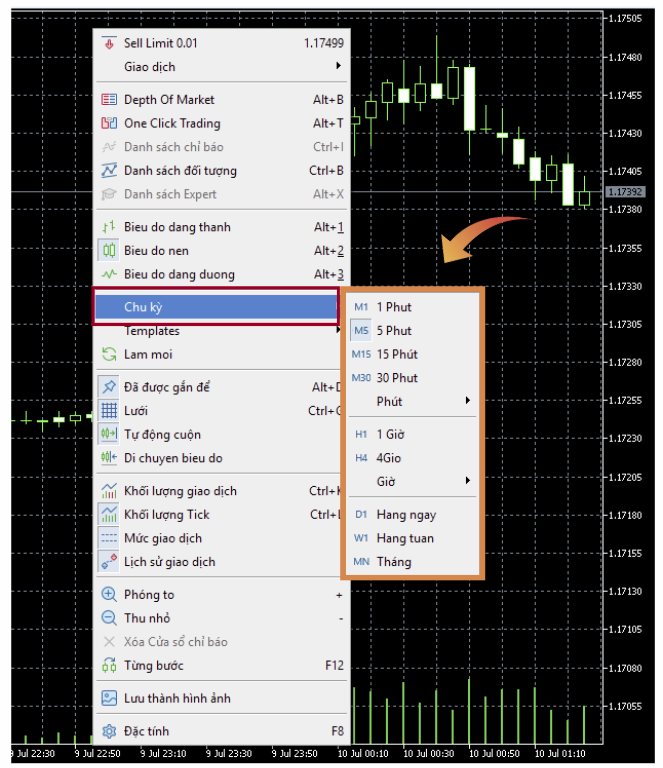Open Đặc tính properties gear icon
This screenshot has width=663, height=768.
point(109,731)
